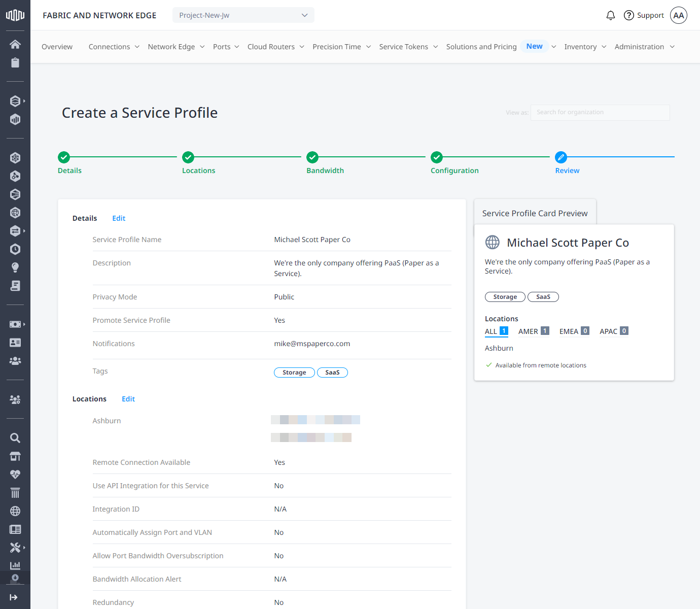Click the lightbulb icon in the sidebar

coord(15,267)
